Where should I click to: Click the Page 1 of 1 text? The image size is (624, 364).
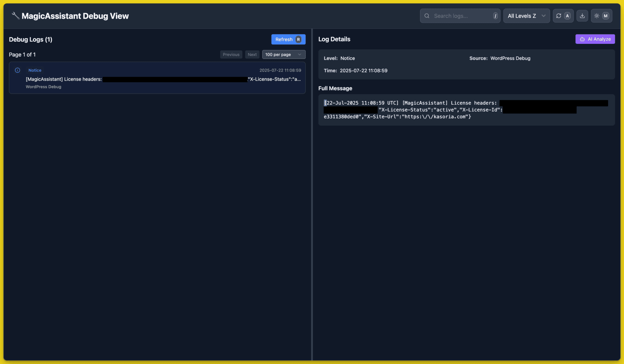point(22,55)
